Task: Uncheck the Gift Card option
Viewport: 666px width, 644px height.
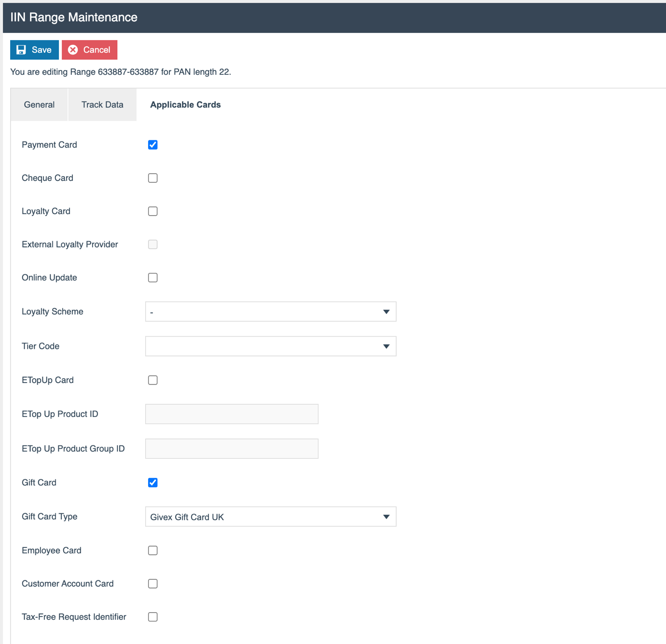Action: [x=153, y=482]
